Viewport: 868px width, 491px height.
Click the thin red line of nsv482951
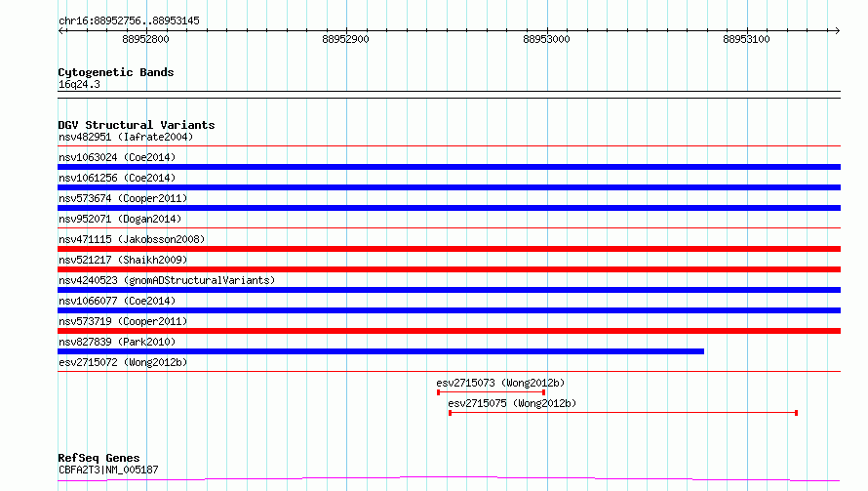coord(449,146)
